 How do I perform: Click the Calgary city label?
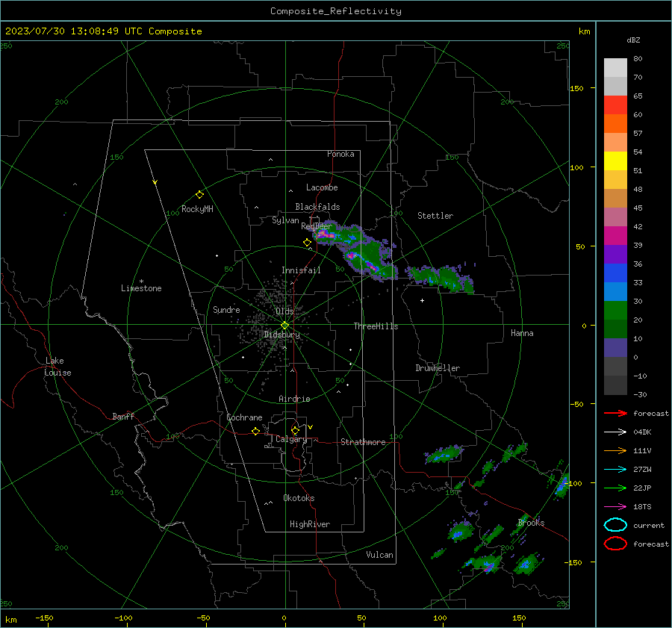click(291, 439)
